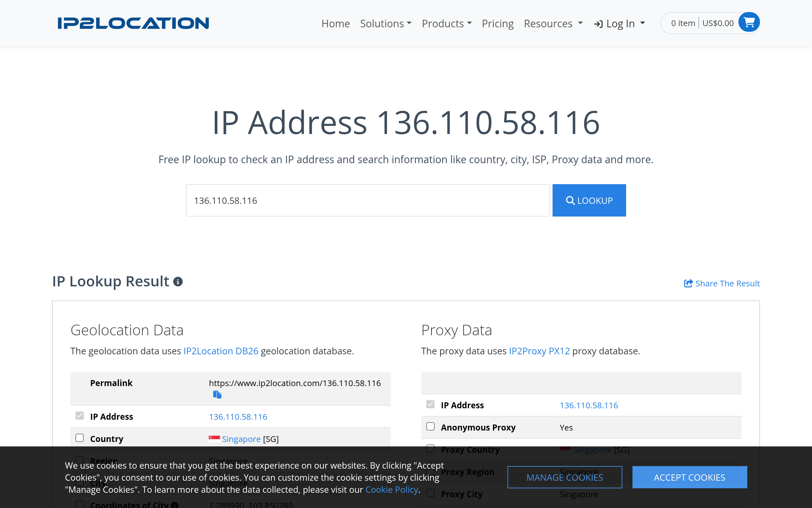812x508 pixels.
Task: Click the LOOKUP button
Action: [x=589, y=200]
